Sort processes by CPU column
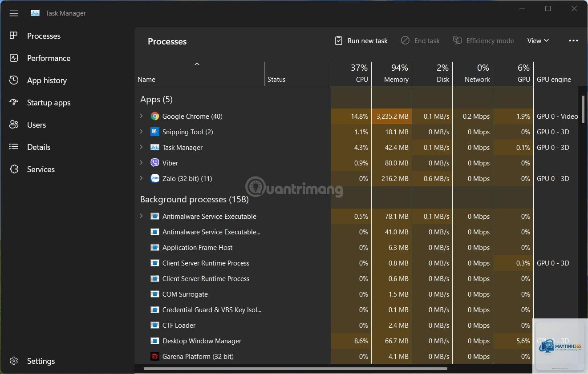 pyautogui.click(x=351, y=73)
